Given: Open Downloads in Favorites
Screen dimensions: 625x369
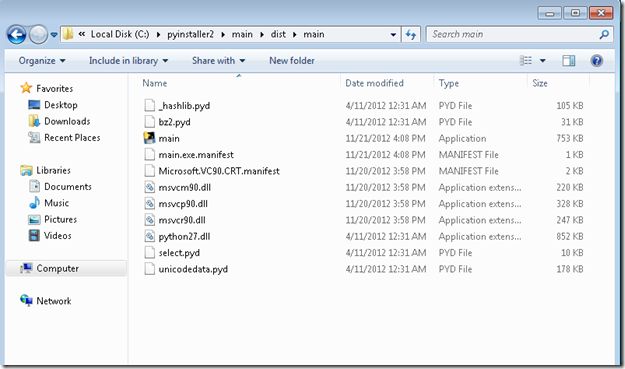Looking at the screenshot, I should click(67, 121).
